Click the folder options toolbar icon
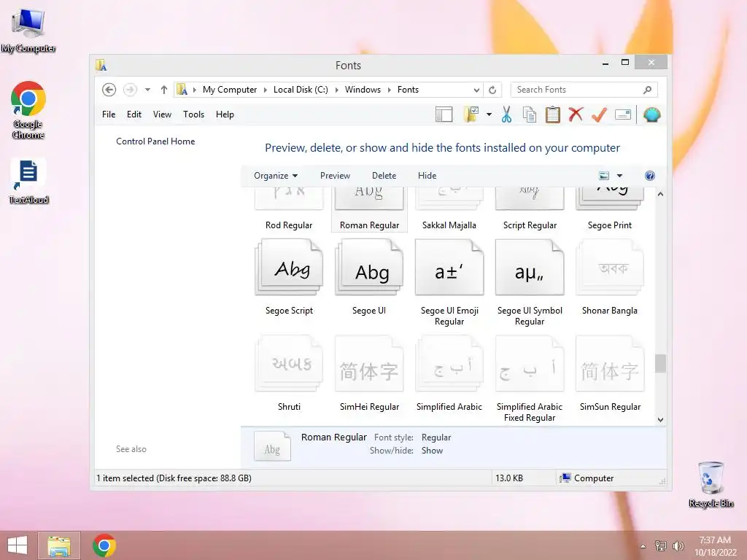Viewport: 747px width, 560px height. tap(471, 114)
